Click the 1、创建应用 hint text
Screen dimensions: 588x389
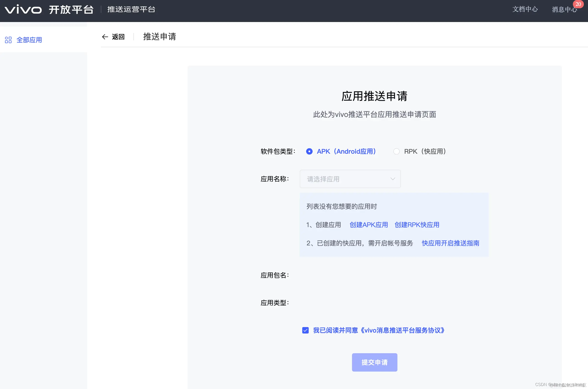pyautogui.click(x=324, y=225)
